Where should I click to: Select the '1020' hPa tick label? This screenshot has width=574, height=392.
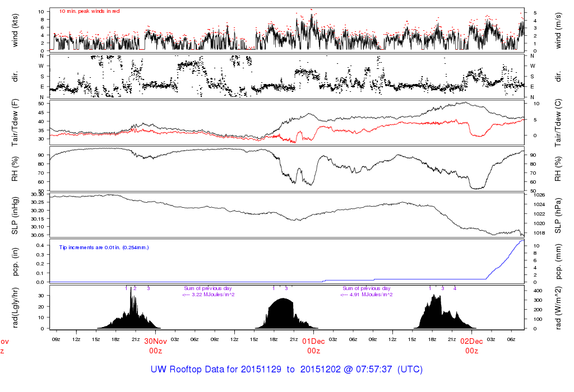point(539,223)
